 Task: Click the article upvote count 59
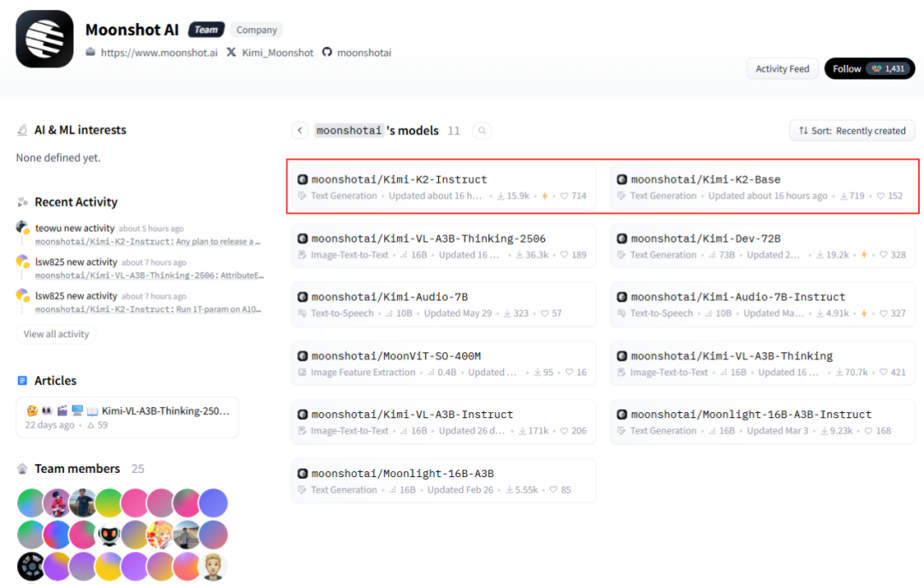98,425
